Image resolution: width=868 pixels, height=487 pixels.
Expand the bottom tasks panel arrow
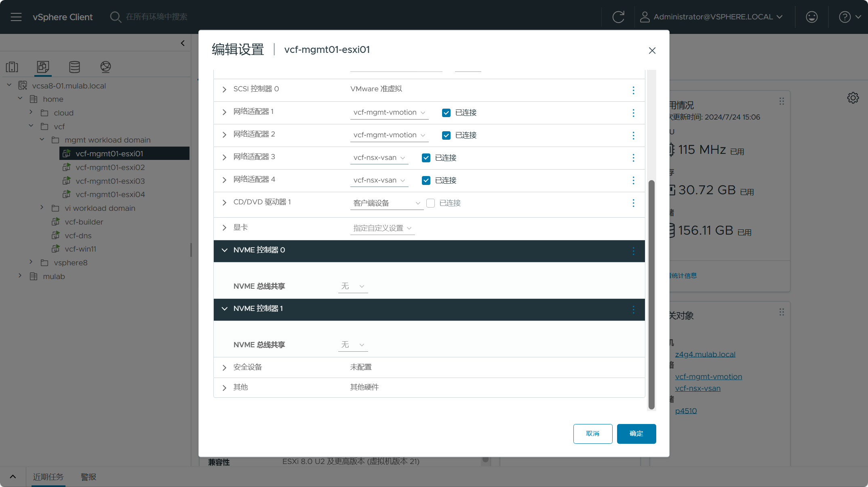coord(13,477)
